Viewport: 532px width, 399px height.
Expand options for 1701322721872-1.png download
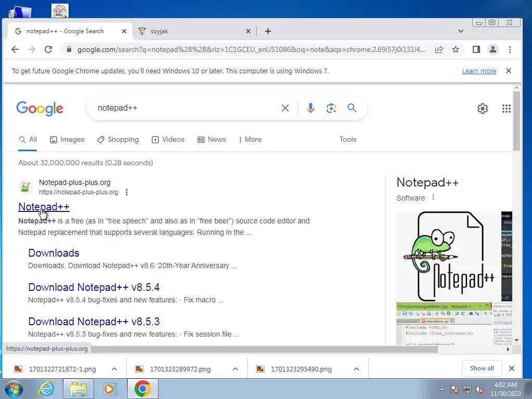tap(114, 369)
